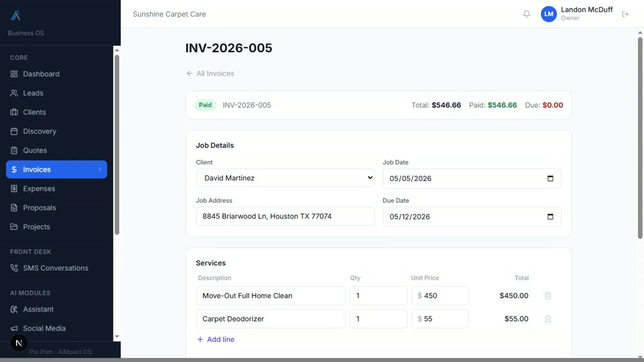
Task: Click the Total $546.66 amount
Action: click(x=446, y=105)
